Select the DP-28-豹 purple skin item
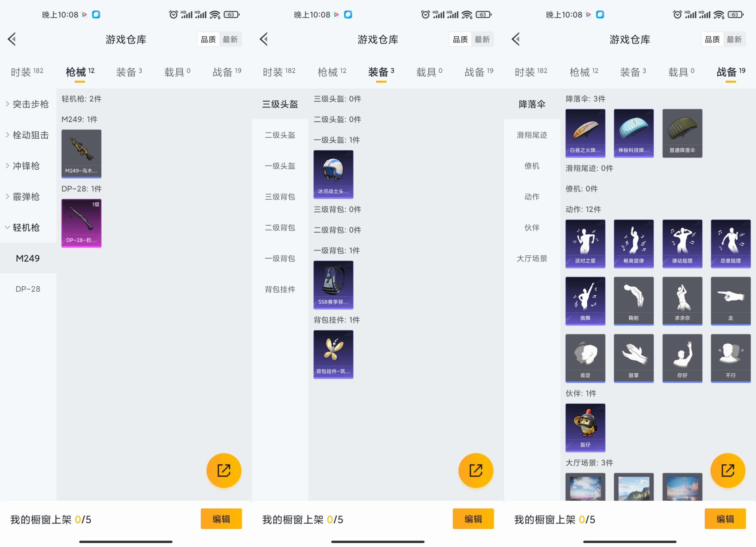The width and height of the screenshot is (756, 547). (81, 223)
